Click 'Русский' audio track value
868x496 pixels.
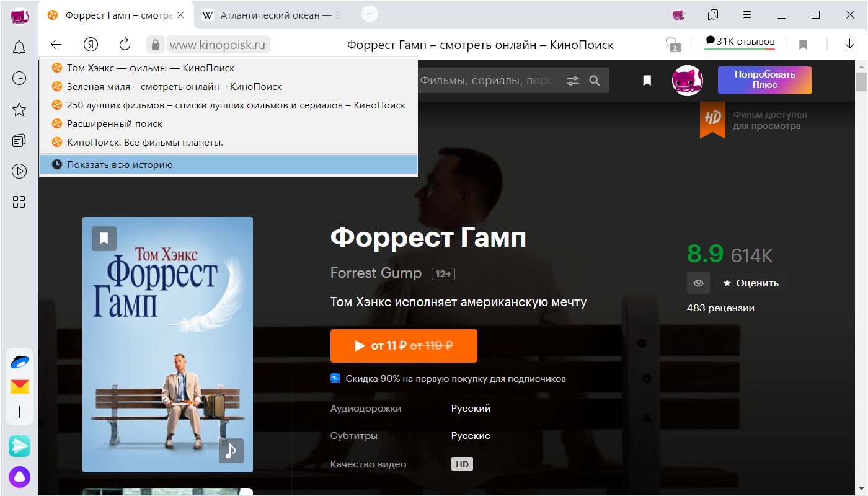click(471, 409)
